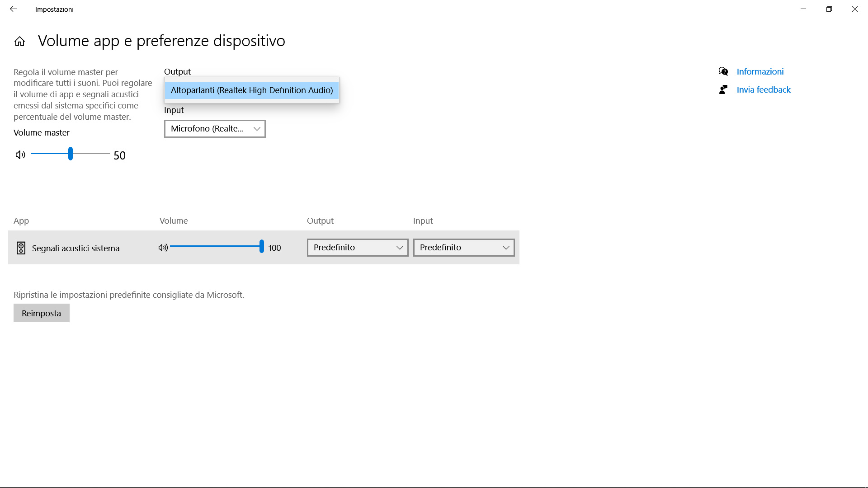Click the system sounds volume slider handle

pyautogui.click(x=262, y=246)
